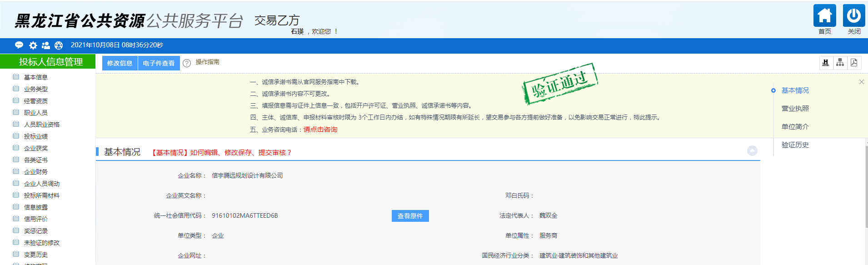868x265 pixels.
Task: Select 企业获奖 in the sidebar
Action: [35, 148]
